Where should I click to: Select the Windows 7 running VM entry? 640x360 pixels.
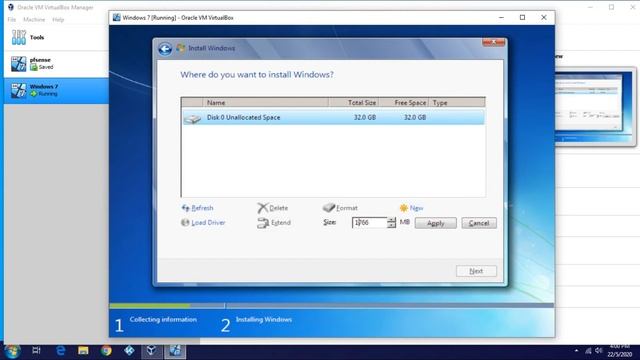click(56, 90)
